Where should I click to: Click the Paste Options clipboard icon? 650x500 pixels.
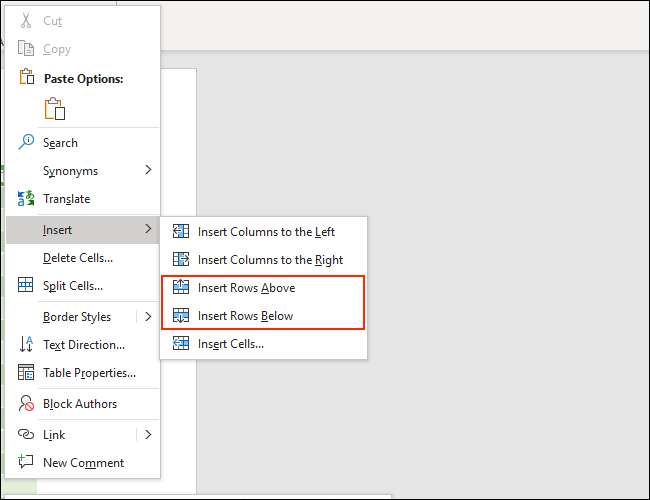(54, 109)
